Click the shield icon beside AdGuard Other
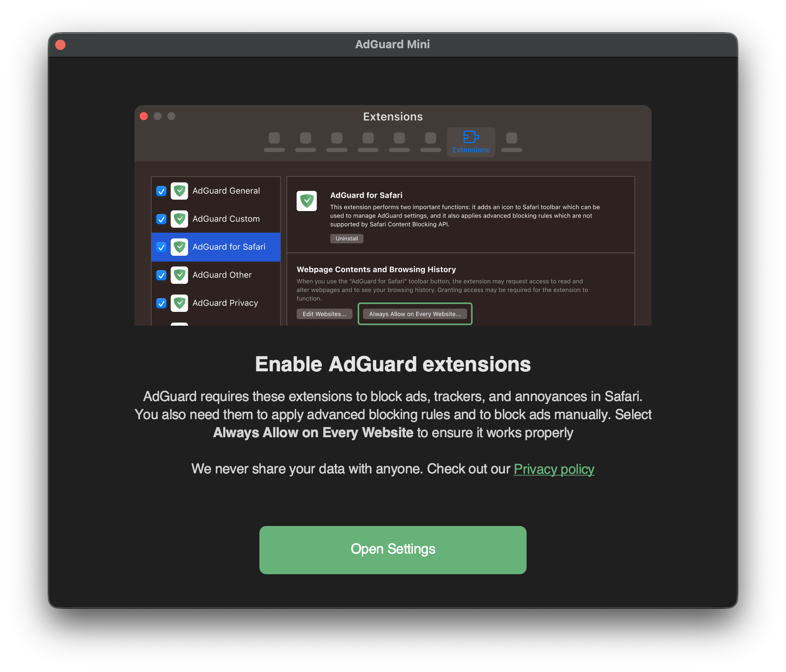This screenshot has height=672, width=786. pyautogui.click(x=179, y=275)
